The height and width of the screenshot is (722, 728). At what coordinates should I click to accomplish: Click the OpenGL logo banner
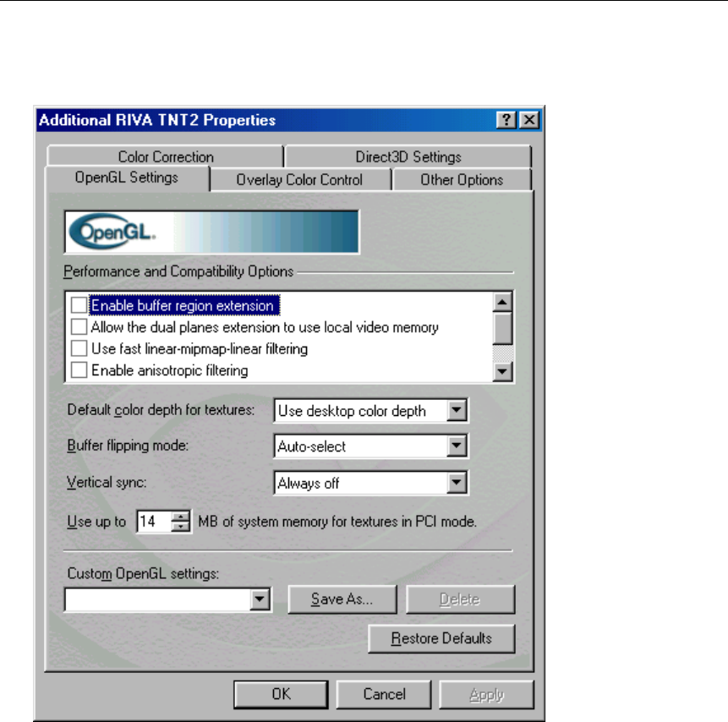point(211,232)
